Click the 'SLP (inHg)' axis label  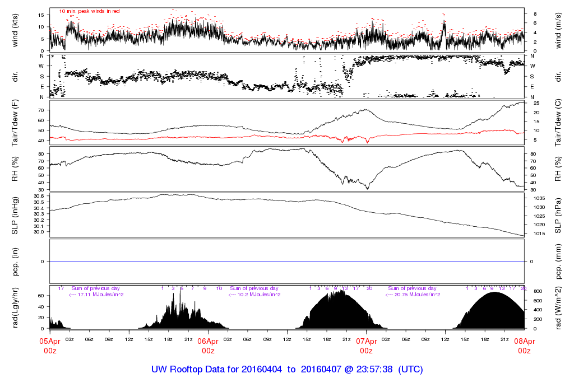click(x=15, y=216)
